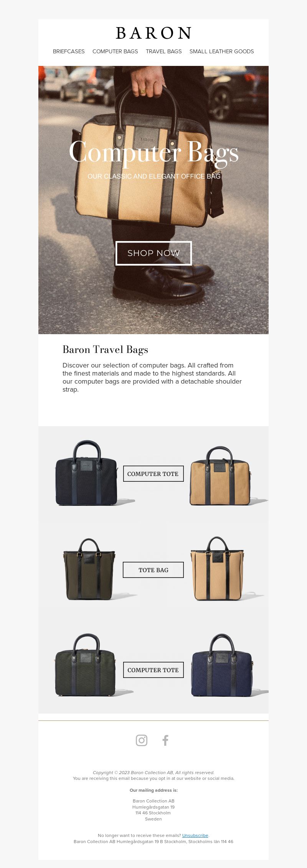307x868 pixels.
Task: Click the Shop Now button
Action: 153,253
